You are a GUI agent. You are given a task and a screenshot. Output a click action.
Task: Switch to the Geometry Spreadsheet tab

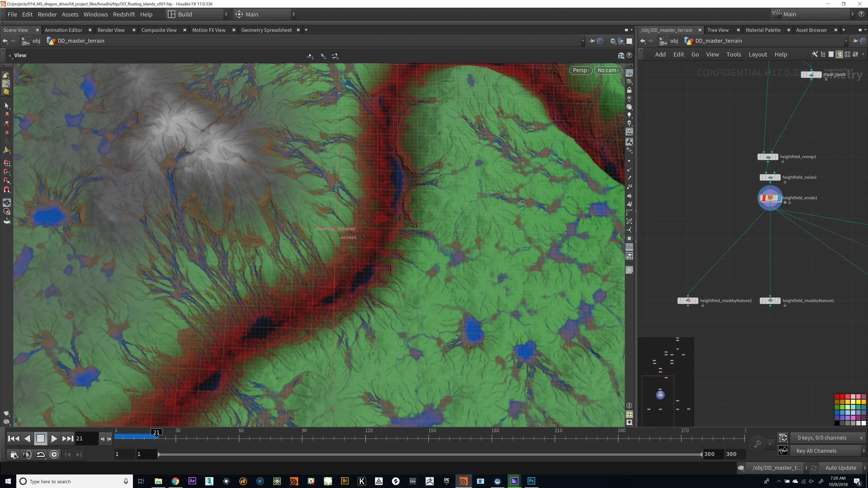click(266, 30)
